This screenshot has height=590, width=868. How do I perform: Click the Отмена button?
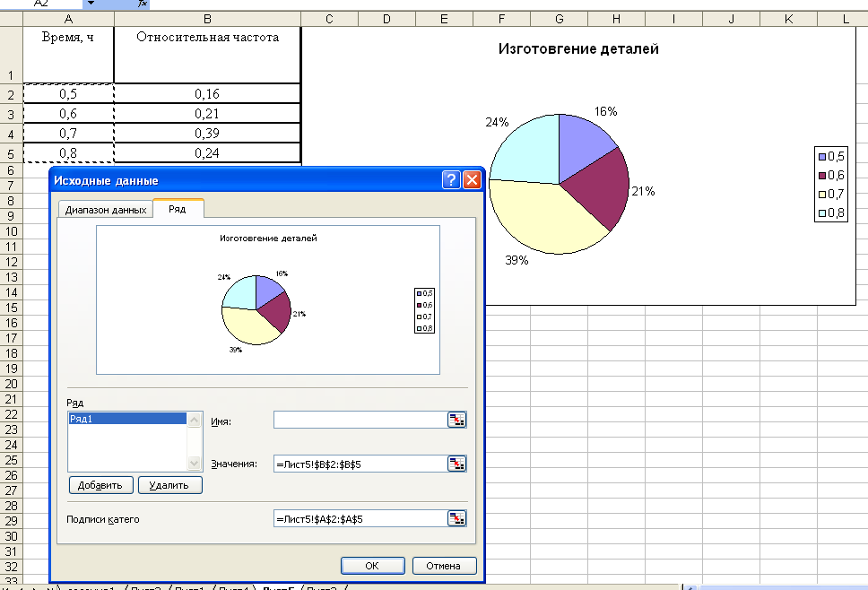click(444, 566)
